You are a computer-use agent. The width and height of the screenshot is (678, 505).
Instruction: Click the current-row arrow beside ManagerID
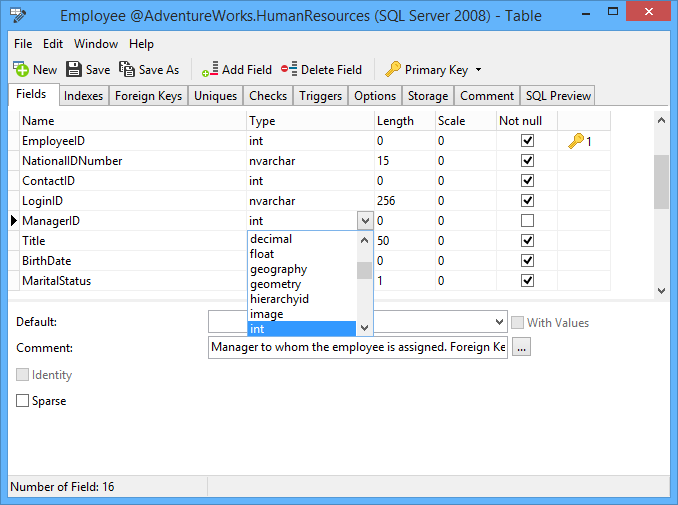point(13,221)
